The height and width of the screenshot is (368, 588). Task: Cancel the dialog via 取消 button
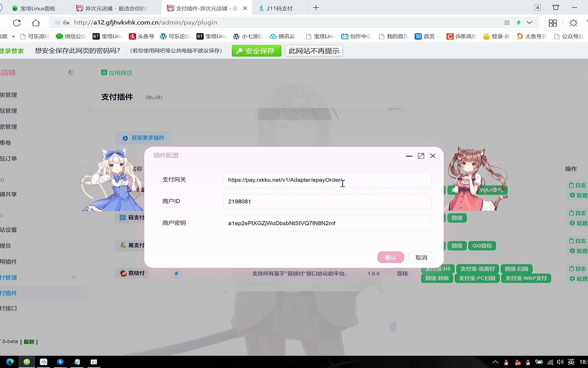pyautogui.click(x=421, y=257)
